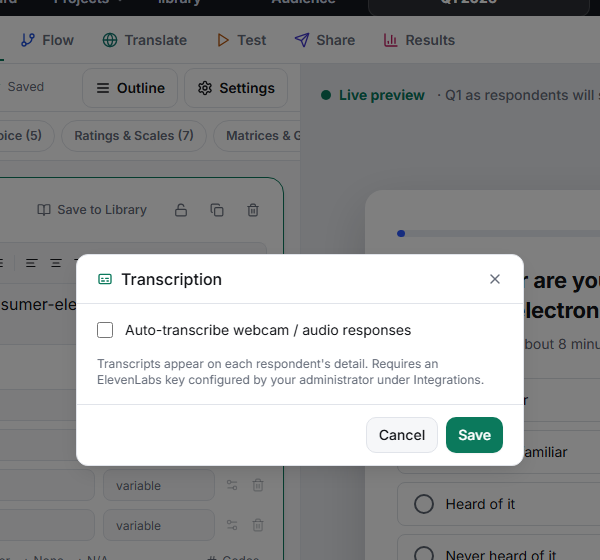Screen dimensions: 600x560
Task: Click the second variable input field
Action: (159, 525)
